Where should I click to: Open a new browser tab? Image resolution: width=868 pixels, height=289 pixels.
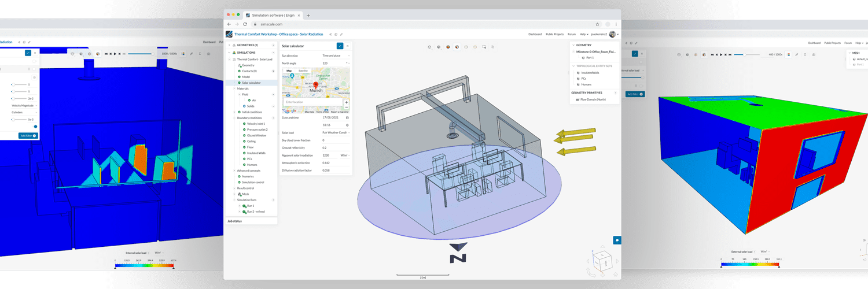click(308, 15)
